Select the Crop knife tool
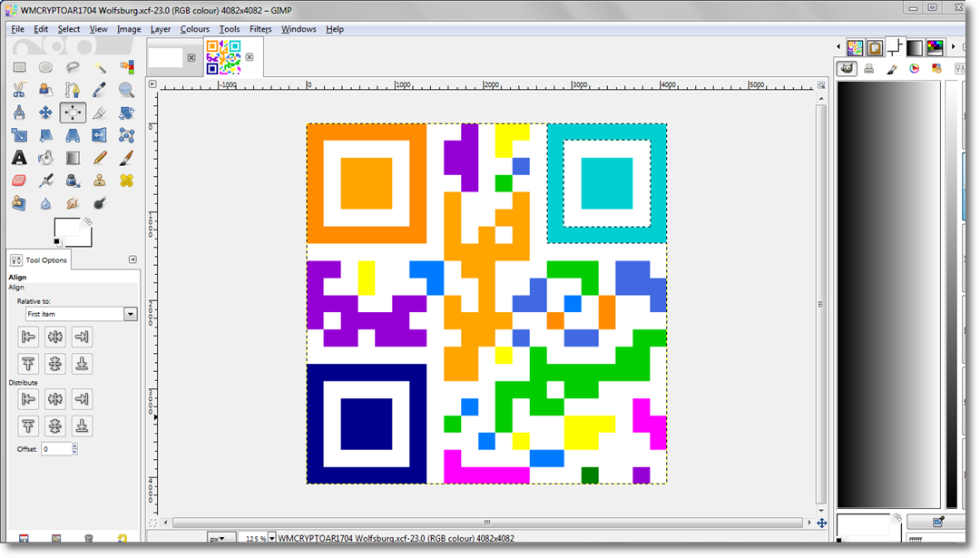Viewport: 980px width, 558px height. click(x=100, y=113)
